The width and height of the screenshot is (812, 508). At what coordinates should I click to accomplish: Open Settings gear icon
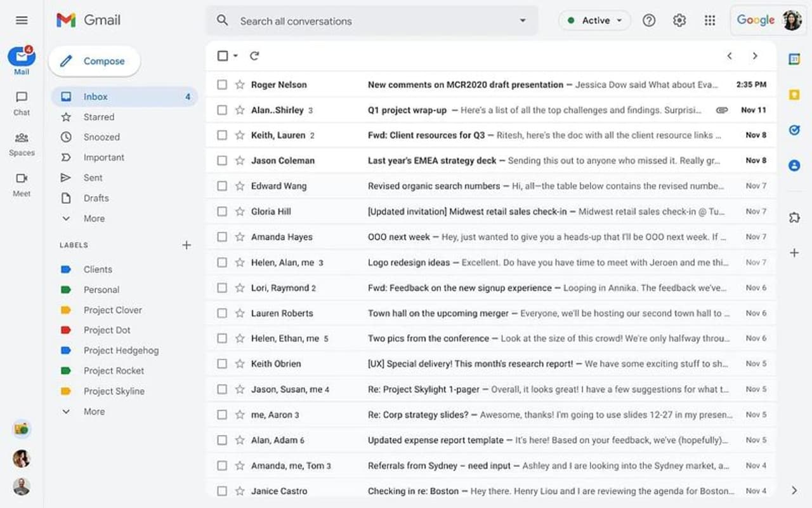pyautogui.click(x=679, y=20)
